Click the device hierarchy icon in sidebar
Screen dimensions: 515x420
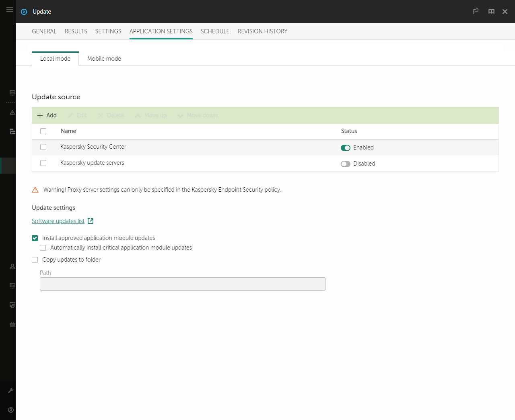(x=12, y=131)
